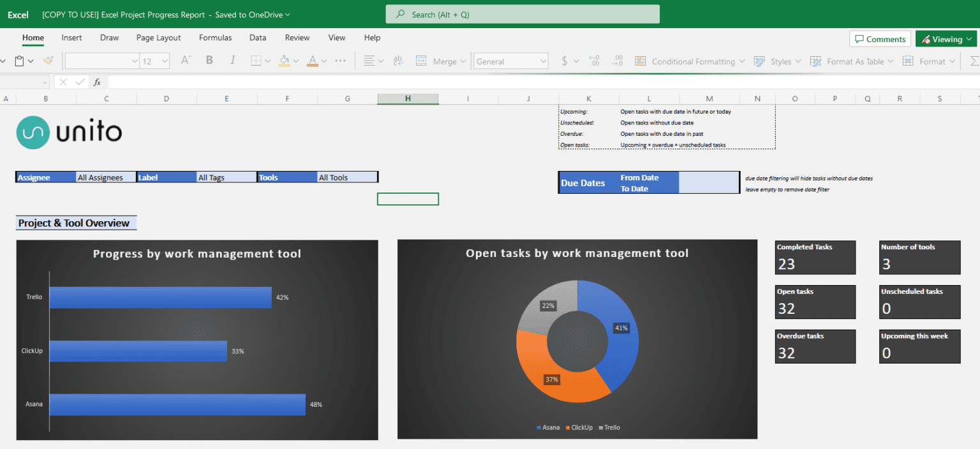The height and width of the screenshot is (449, 980).
Task: Click the Search bar at the top
Action: (x=522, y=13)
